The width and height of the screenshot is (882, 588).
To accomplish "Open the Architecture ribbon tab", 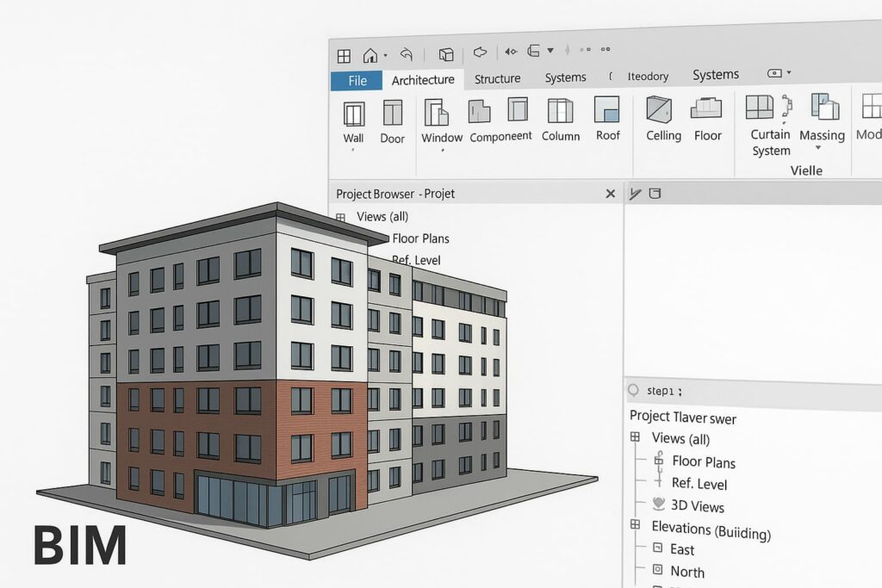I will [423, 80].
